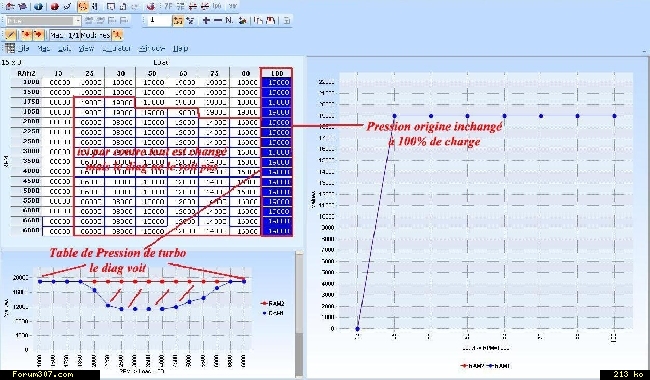The width and height of the screenshot is (650, 380).
Task: Click the blue info icon in the top toolbar
Action: [x=38, y=6]
